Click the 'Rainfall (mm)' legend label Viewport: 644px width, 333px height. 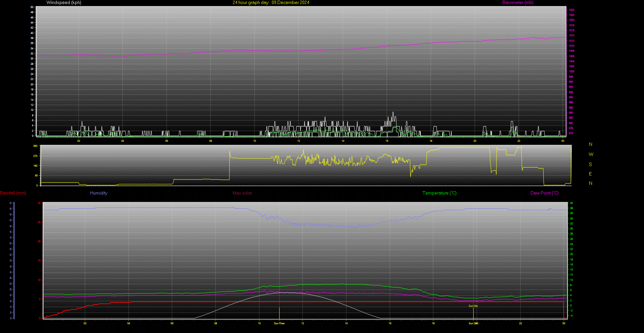(x=13, y=193)
